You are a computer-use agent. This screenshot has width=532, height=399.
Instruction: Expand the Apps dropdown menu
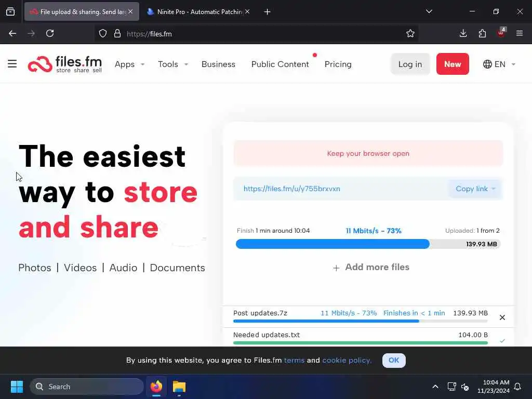coord(130,64)
